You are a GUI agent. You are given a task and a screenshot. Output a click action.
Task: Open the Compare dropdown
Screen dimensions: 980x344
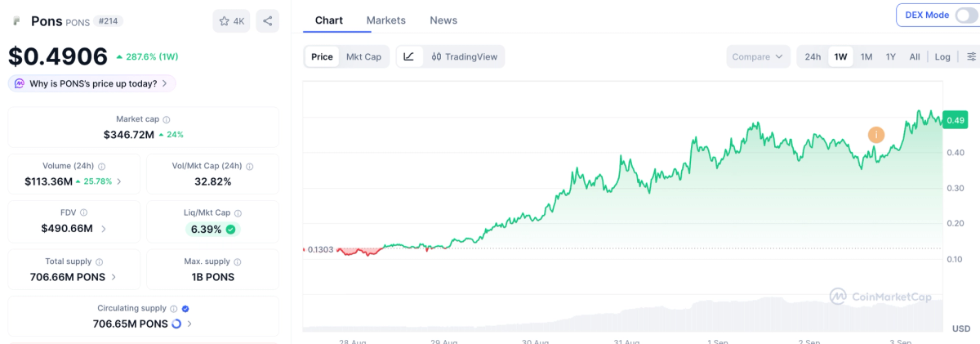[x=758, y=56]
